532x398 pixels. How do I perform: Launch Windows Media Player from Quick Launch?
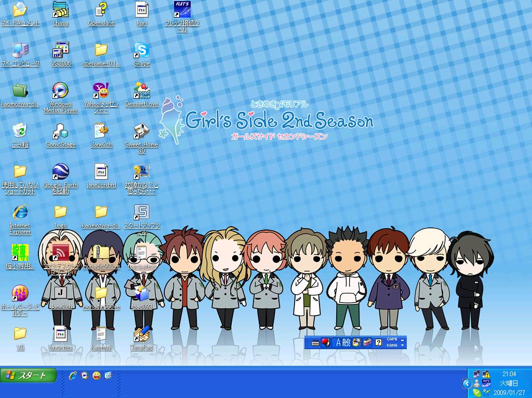[x=85, y=375]
